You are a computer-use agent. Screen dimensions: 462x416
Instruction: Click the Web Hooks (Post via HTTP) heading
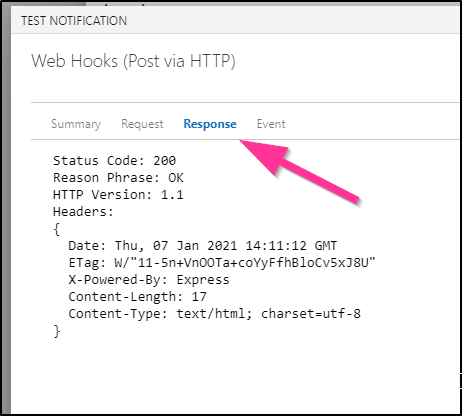(133, 61)
